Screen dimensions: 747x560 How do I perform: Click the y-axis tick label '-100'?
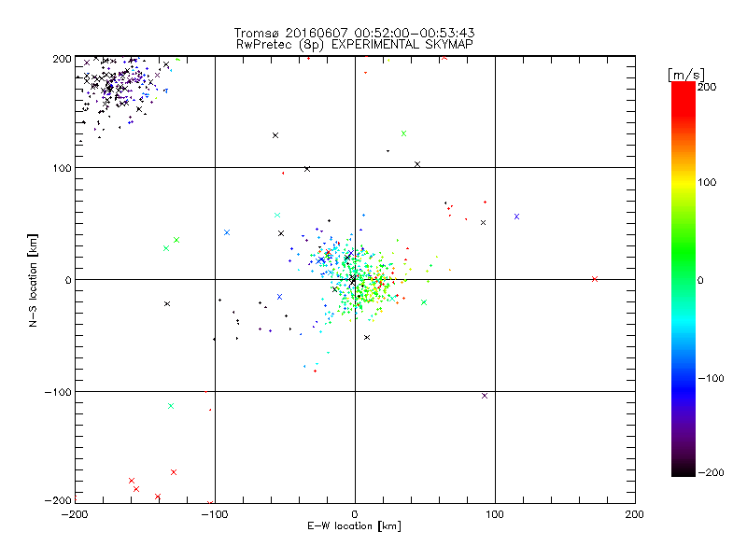coord(58,392)
